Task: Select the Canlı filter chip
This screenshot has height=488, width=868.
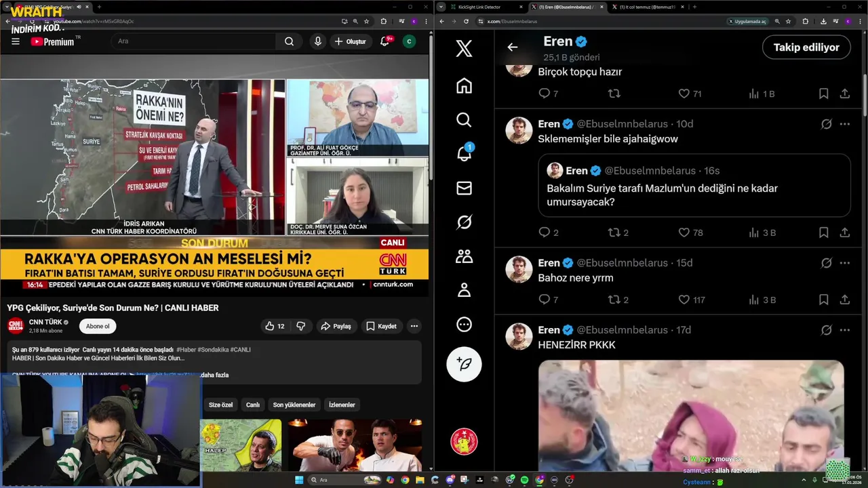Action: (x=253, y=405)
